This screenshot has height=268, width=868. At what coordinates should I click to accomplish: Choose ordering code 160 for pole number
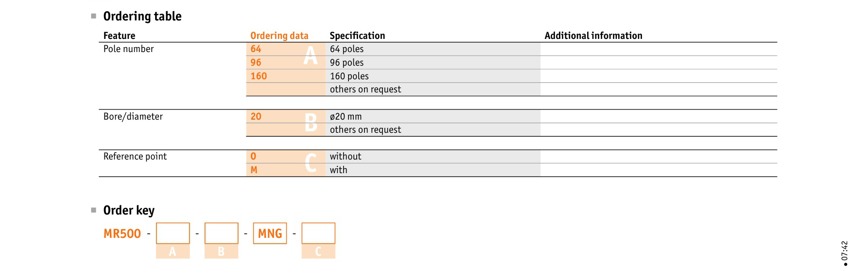pos(259,76)
